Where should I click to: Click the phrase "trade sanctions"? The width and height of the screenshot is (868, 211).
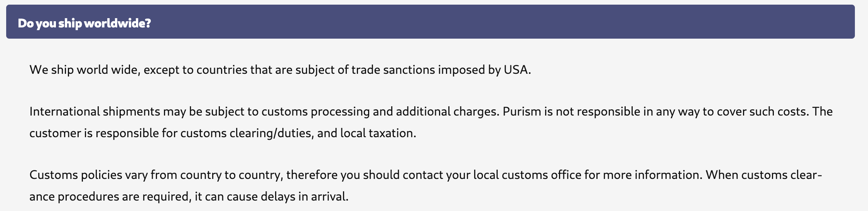[393, 70]
